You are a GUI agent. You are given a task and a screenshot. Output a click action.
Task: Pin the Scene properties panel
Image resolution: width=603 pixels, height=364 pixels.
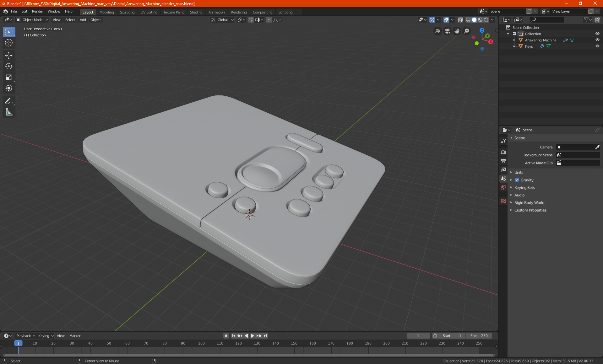click(x=597, y=130)
